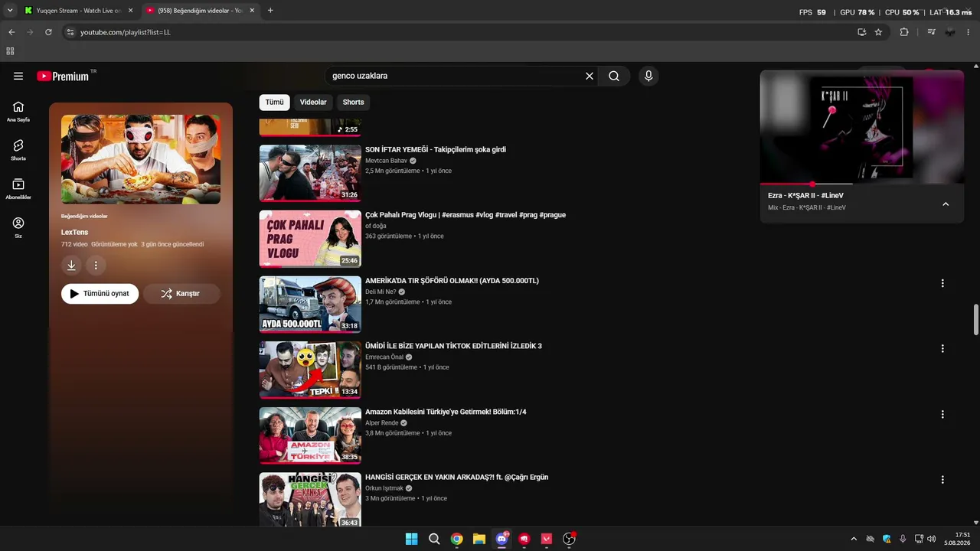This screenshot has height=551, width=980.
Task: Click the browser address bar URL
Action: [x=126, y=32]
